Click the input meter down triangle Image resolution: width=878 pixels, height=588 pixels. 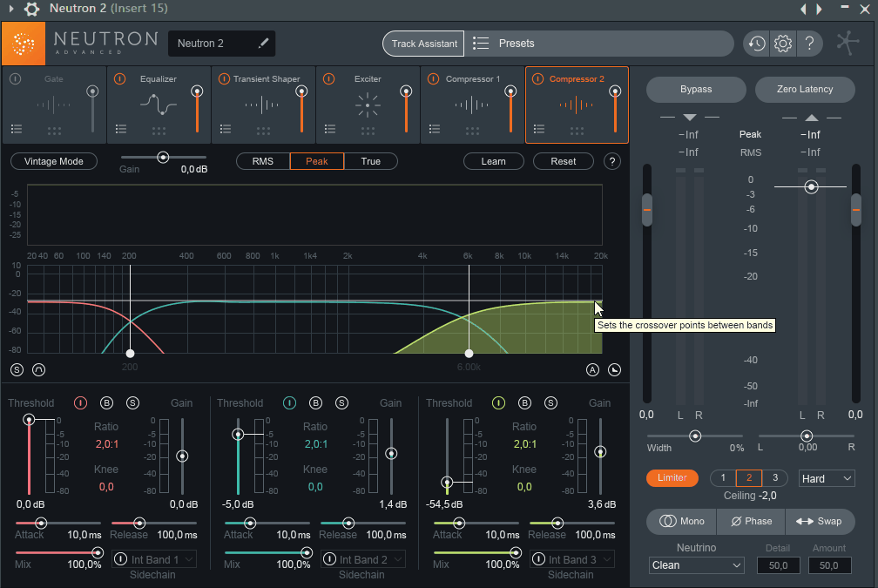click(690, 117)
